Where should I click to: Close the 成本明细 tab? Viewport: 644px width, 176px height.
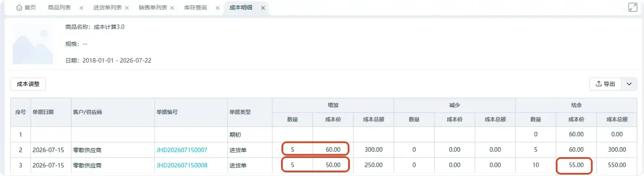[263, 8]
